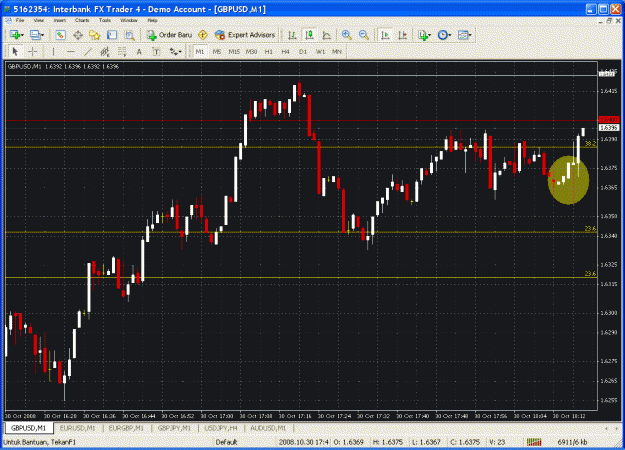
Task: Open the Default profile menu in status bar
Action: (226, 442)
